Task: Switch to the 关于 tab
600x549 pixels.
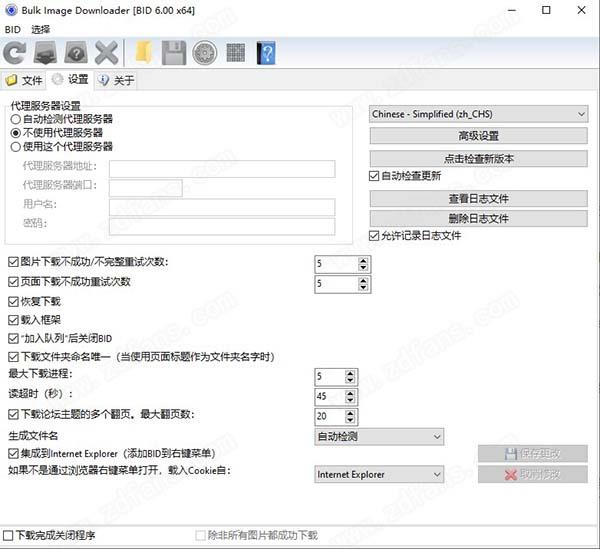Action: point(116,80)
